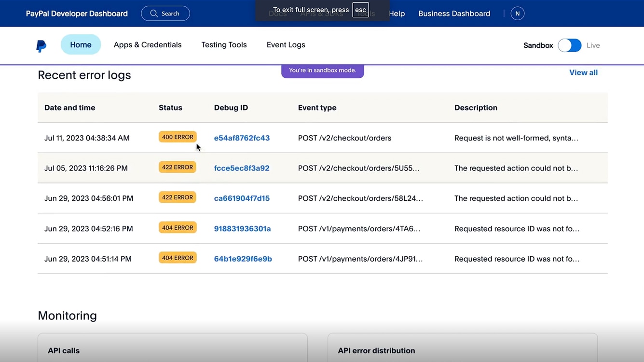644x362 pixels.
Task: Open debug ID e54af8762fc43
Action: [242, 138]
